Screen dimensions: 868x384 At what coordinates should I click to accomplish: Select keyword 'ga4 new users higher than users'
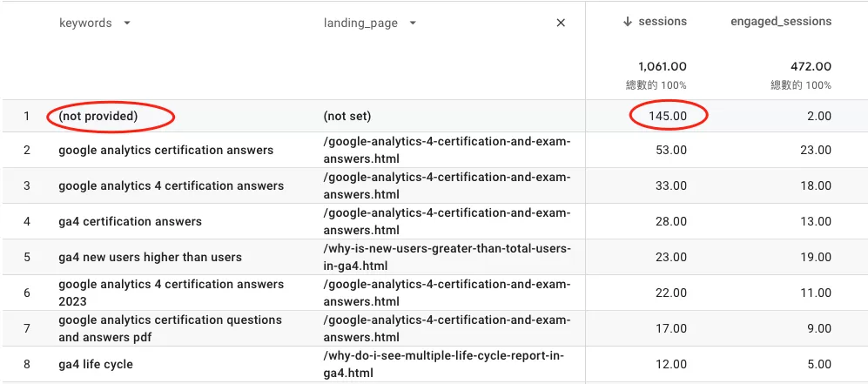click(150, 257)
